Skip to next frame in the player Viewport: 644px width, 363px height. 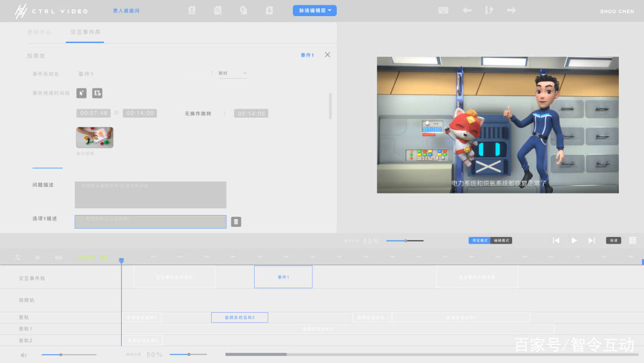pyautogui.click(x=592, y=241)
